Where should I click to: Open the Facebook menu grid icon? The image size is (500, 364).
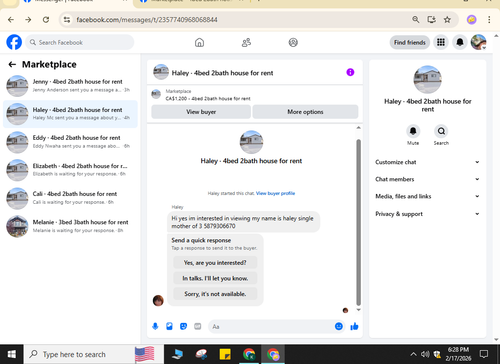click(441, 42)
